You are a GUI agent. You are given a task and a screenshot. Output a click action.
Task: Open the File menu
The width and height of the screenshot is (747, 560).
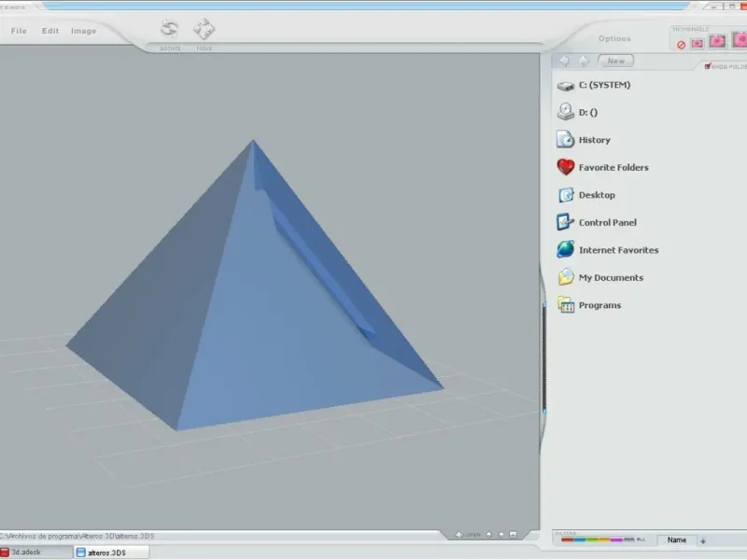19,31
